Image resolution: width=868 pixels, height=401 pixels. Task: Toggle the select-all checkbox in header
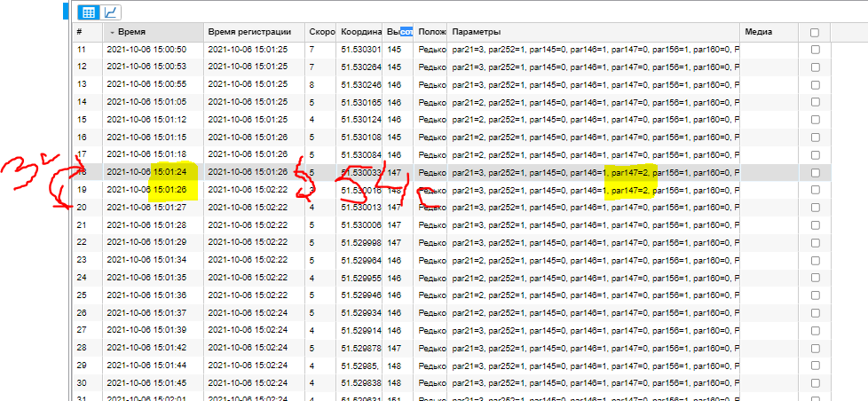[x=815, y=33]
